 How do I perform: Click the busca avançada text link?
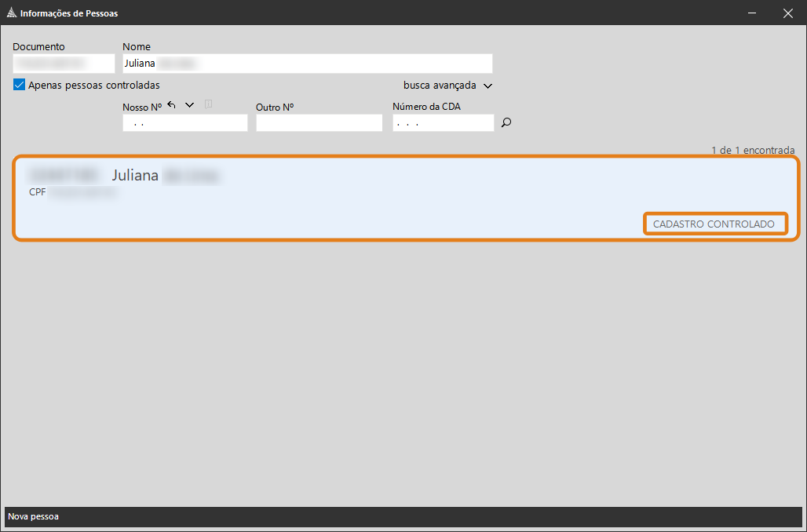tap(440, 85)
